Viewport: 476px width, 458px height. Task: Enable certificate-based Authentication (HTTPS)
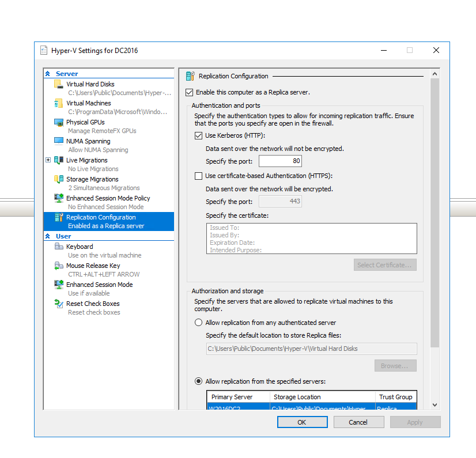199,176
